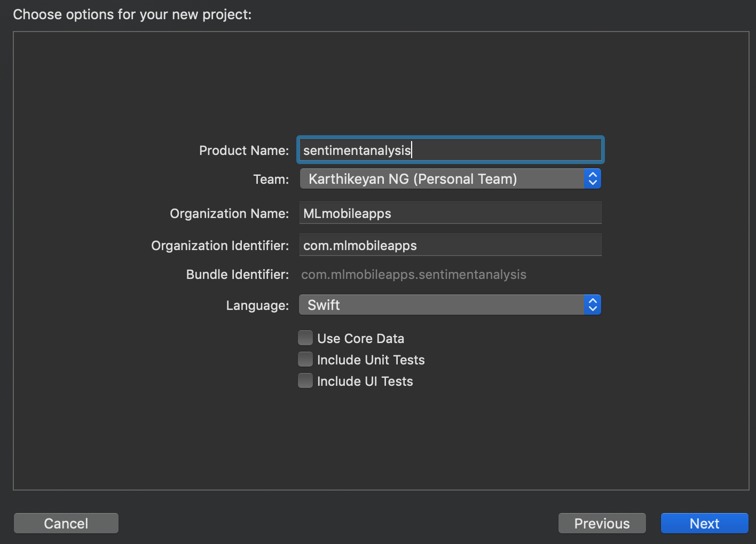Click the Organization Name field
The image size is (756, 544).
pyautogui.click(x=450, y=213)
